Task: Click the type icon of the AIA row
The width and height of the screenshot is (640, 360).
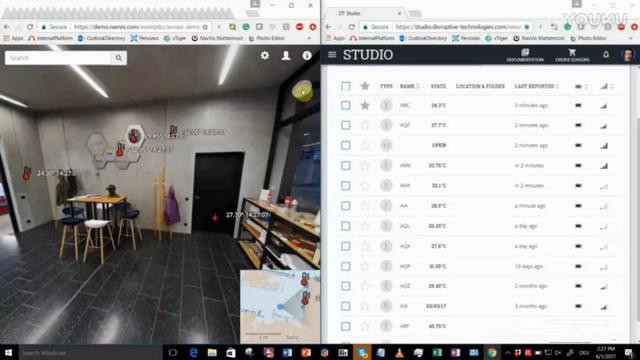Action: (x=386, y=206)
